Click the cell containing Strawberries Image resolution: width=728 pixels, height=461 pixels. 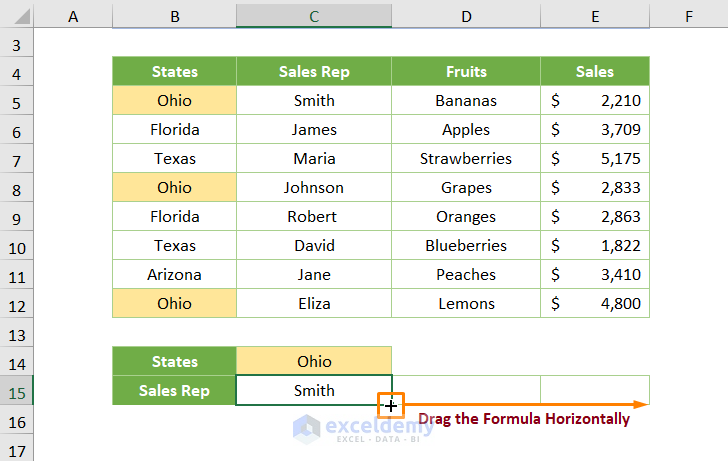point(466,159)
